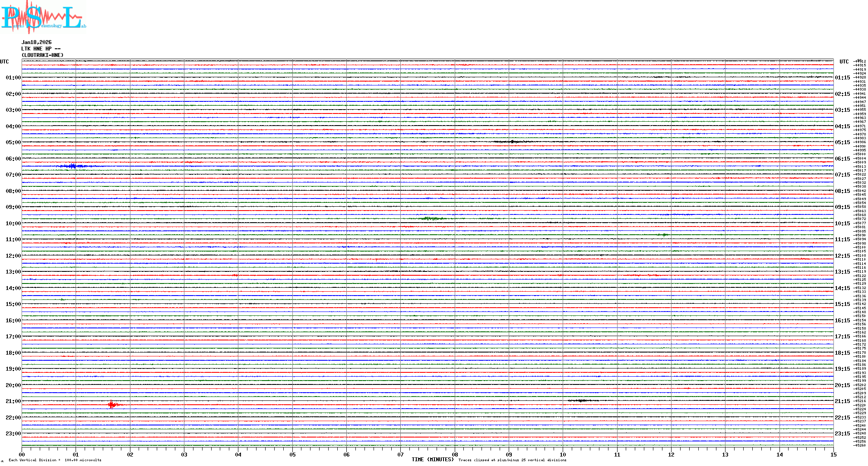868x466 pixels.
Task: Click the black signal burst on 05:00 trace
Action: (512, 142)
